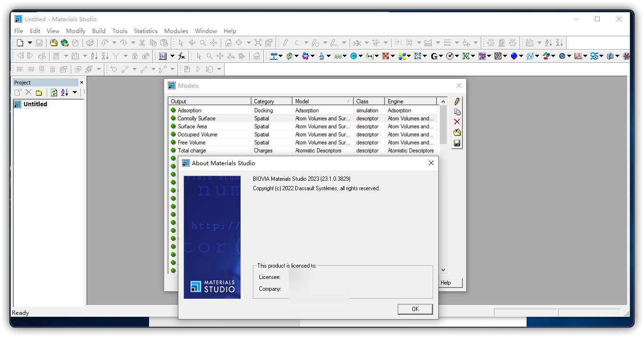Create a new folder in the Project panel
Image resolution: width=644 pixels, height=337 pixels.
(x=39, y=92)
